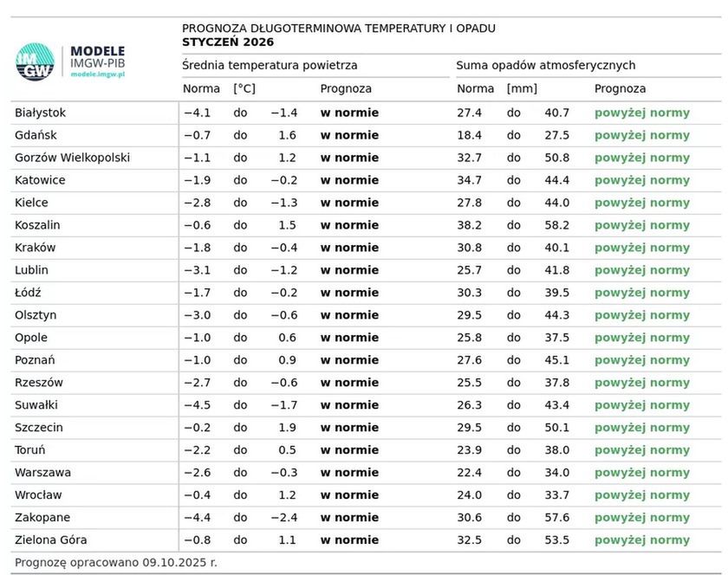This screenshot has width=728, height=575.
Task: Click 'w normie' forecast in Gdańsk row
Action: tap(349, 135)
